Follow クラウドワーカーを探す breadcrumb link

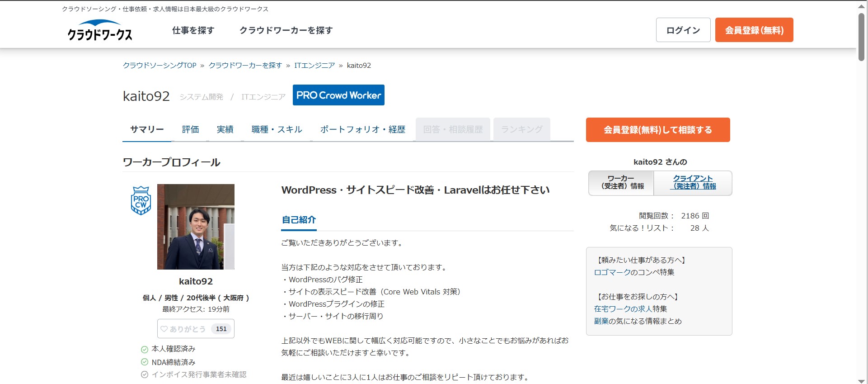(245, 65)
